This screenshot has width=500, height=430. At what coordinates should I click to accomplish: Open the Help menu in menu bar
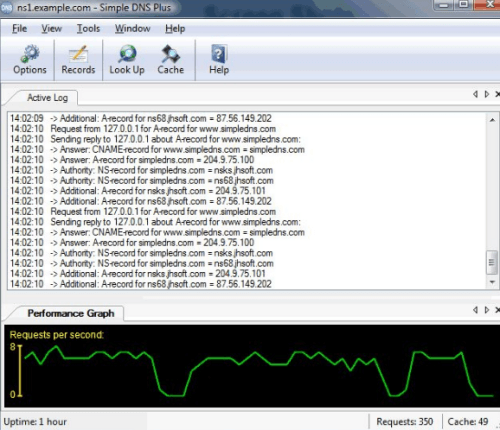pyautogui.click(x=175, y=29)
